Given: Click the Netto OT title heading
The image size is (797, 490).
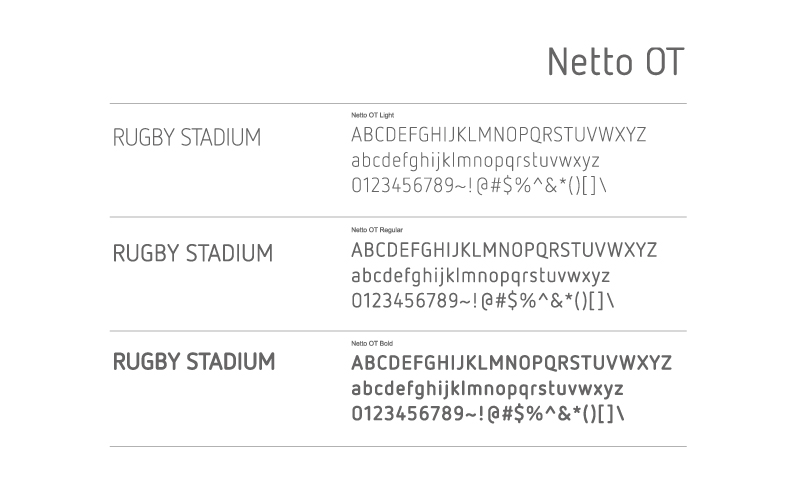Looking at the screenshot, I should (x=616, y=62).
